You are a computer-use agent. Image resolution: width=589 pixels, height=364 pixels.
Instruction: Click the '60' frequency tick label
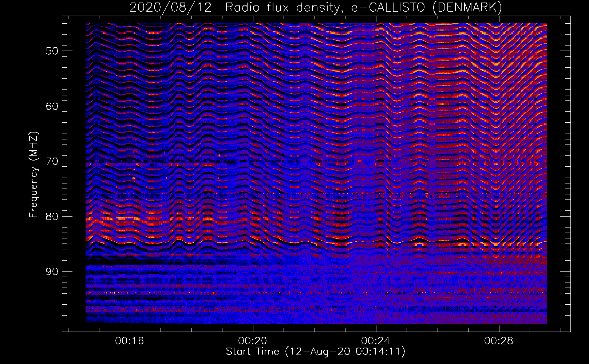pos(52,106)
